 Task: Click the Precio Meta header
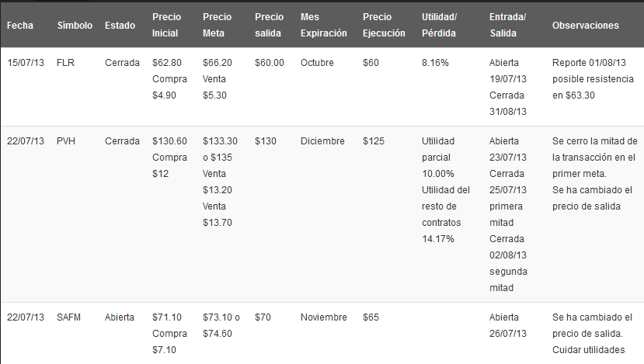pos(217,25)
